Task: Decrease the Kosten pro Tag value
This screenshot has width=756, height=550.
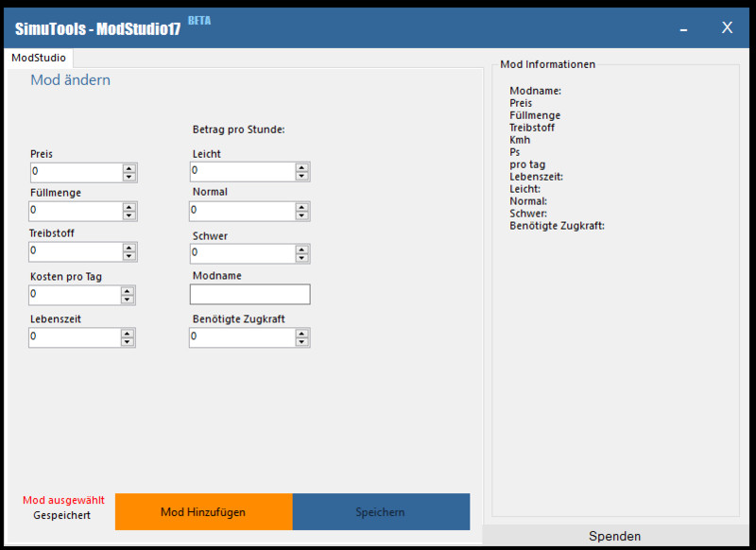Action: [129, 300]
